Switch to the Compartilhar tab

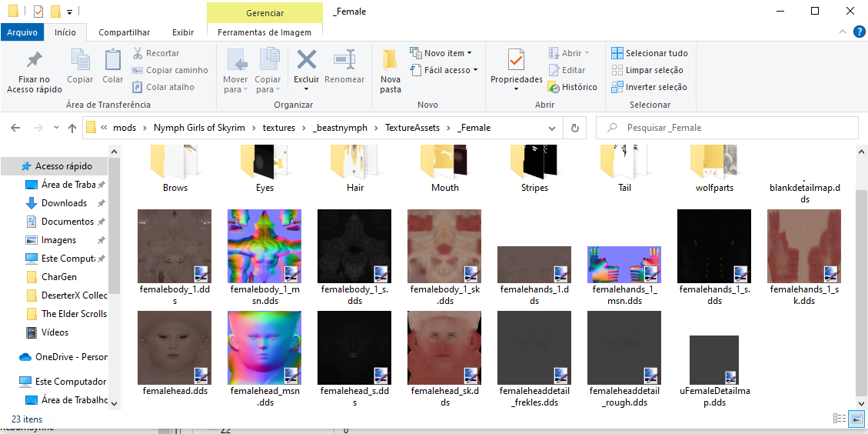coord(124,32)
